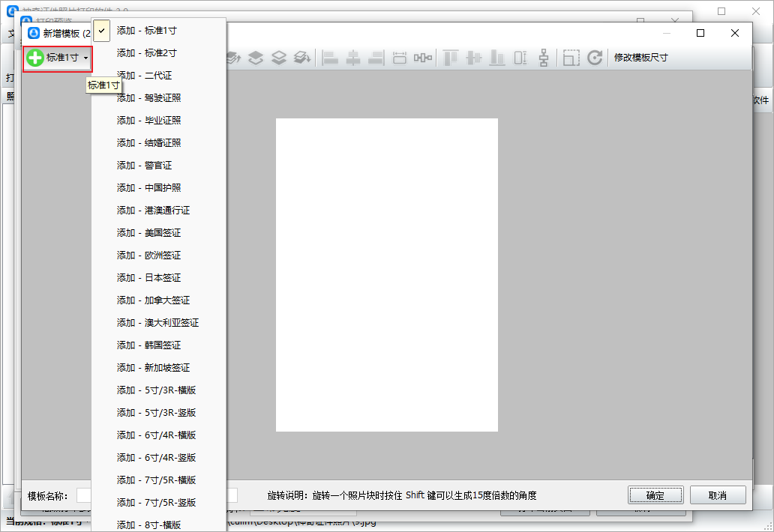Select 添加 - 6寸/4R-横版 entry

pos(156,435)
